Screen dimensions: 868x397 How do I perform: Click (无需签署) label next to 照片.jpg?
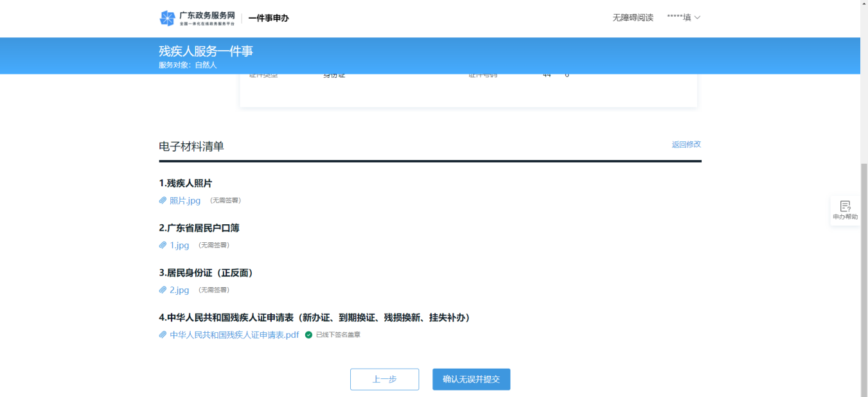[x=226, y=200]
